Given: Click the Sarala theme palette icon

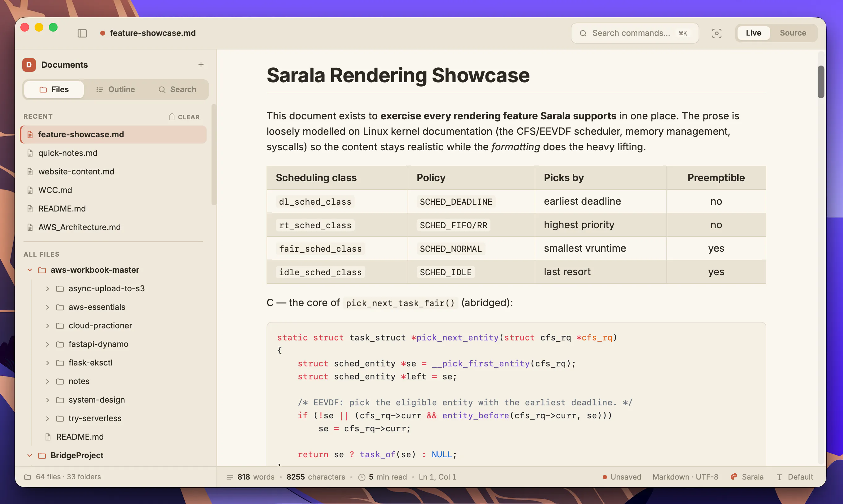Looking at the screenshot, I should (x=734, y=476).
